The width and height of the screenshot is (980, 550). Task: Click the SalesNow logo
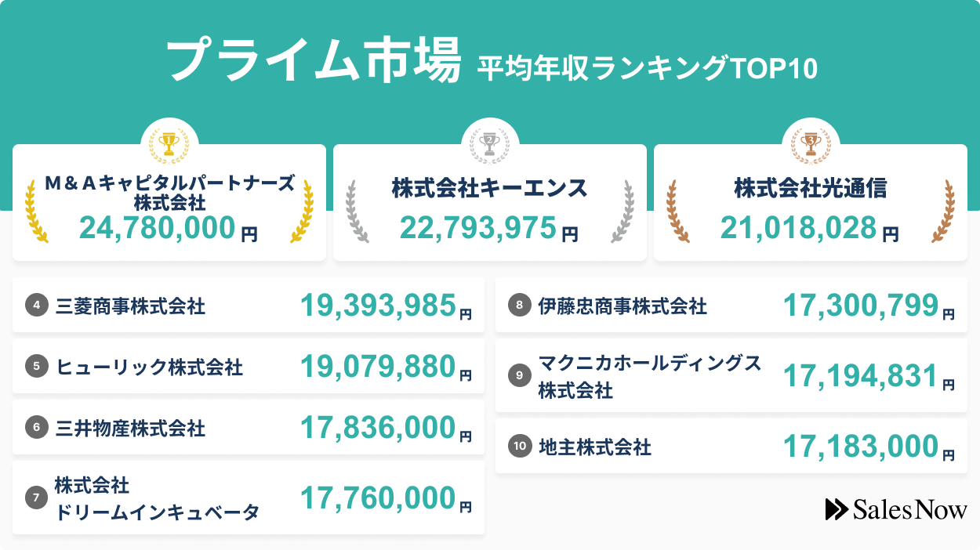click(896, 510)
